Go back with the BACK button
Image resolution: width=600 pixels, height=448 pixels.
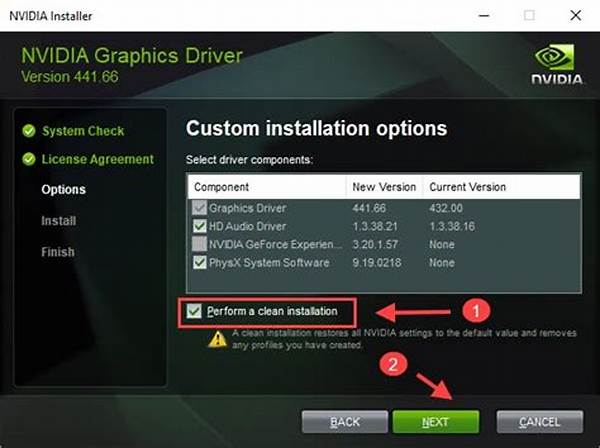click(344, 422)
